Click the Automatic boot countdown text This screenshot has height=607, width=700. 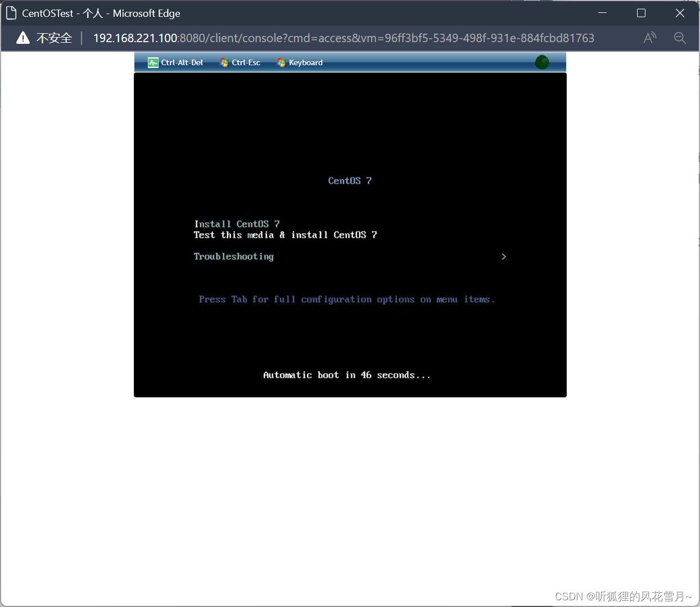point(347,375)
